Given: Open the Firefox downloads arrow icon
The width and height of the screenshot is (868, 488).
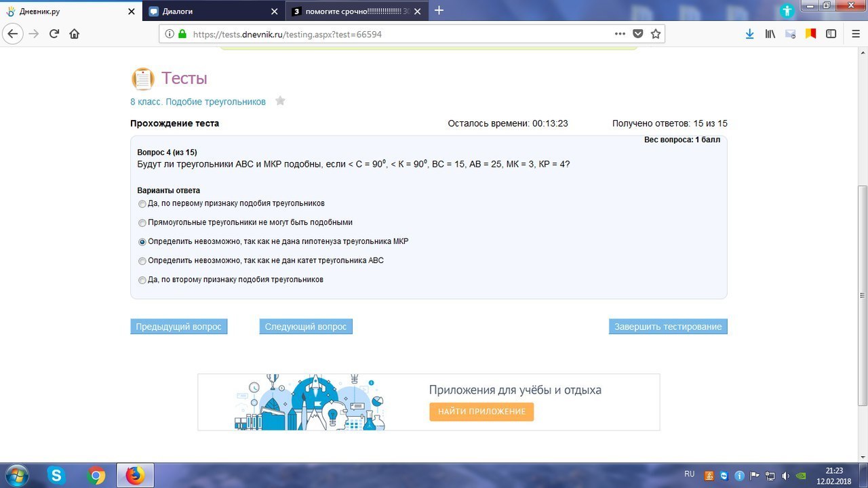Looking at the screenshot, I should click(x=749, y=34).
